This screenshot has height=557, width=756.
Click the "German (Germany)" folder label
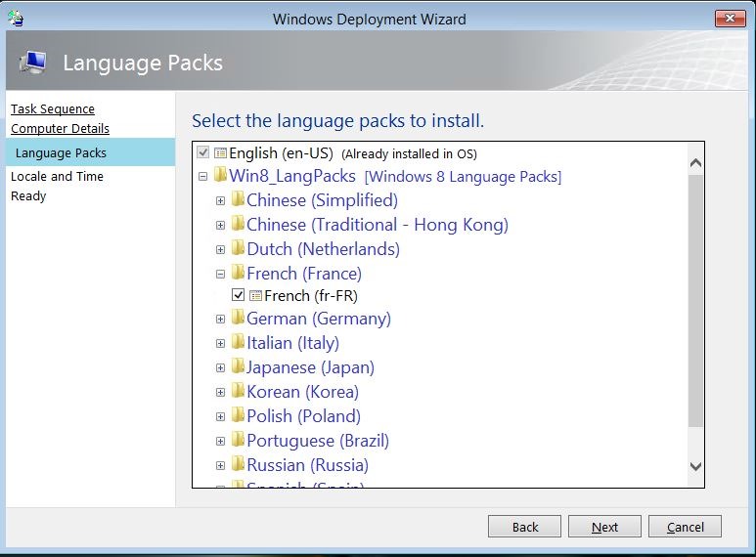[x=319, y=319]
